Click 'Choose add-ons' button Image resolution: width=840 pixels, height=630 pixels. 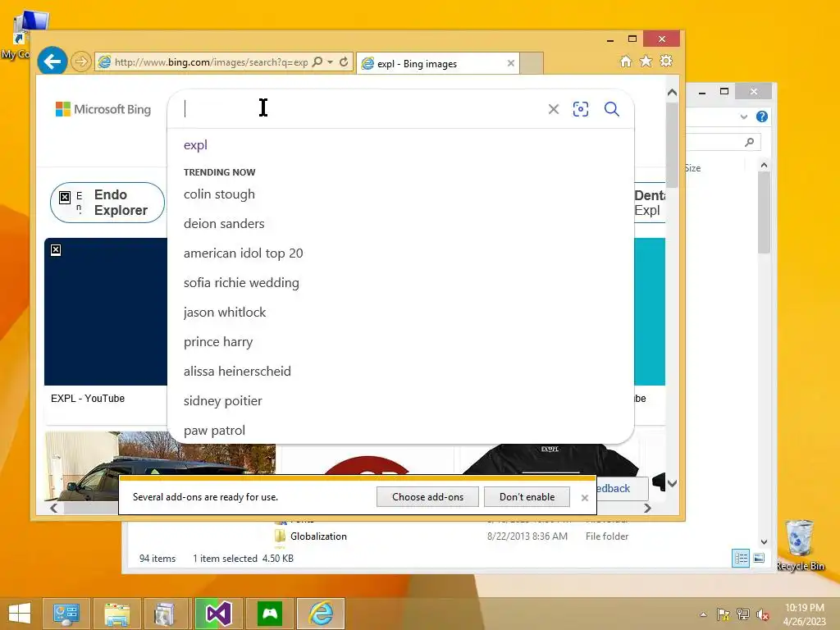pos(427,497)
